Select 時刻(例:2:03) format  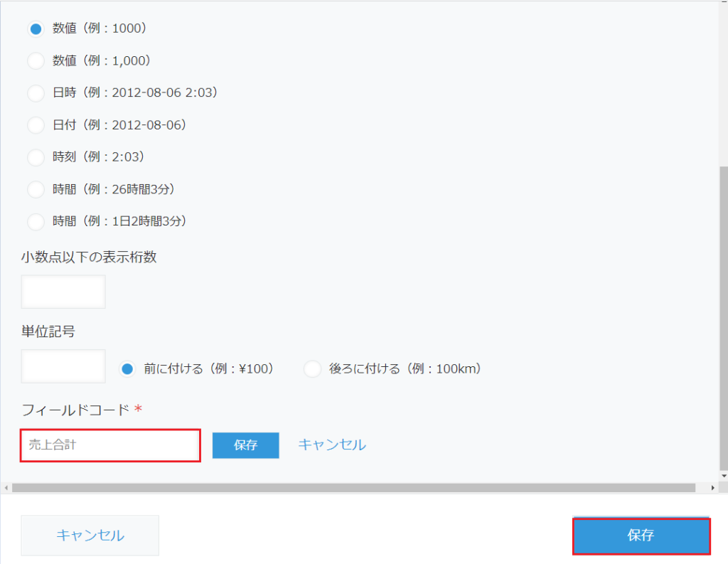[36, 157]
